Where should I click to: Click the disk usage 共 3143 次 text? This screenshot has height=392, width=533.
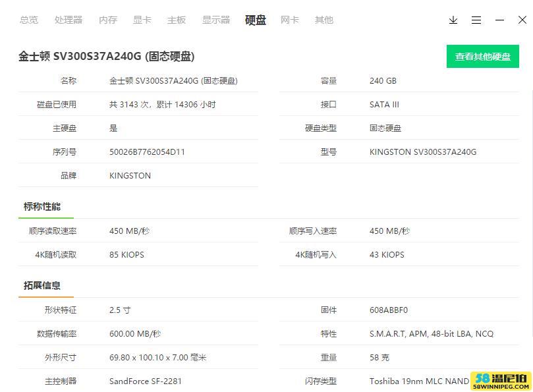point(163,105)
